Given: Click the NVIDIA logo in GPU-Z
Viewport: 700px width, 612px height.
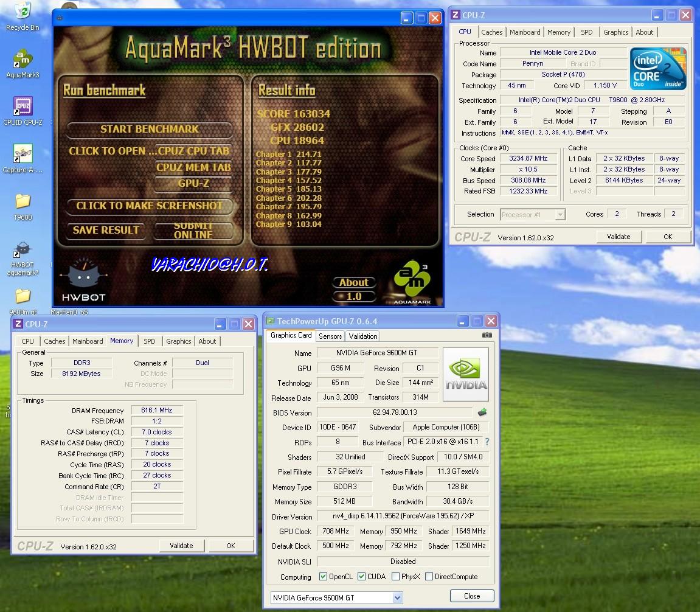Looking at the screenshot, I should coord(466,374).
